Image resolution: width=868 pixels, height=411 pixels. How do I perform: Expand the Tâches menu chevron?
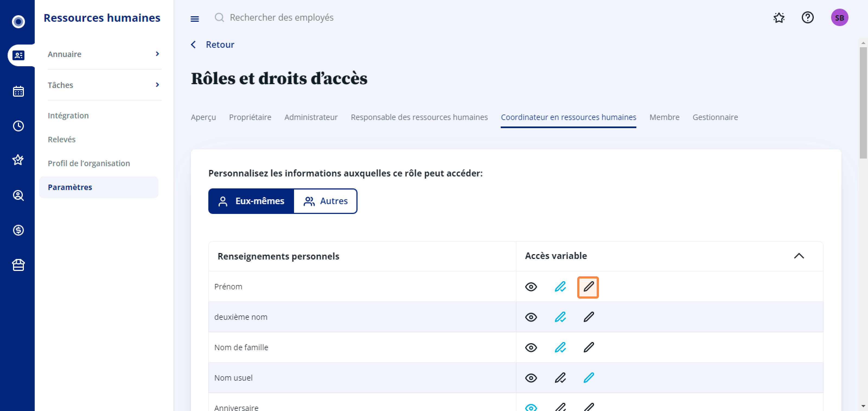[x=157, y=85]
